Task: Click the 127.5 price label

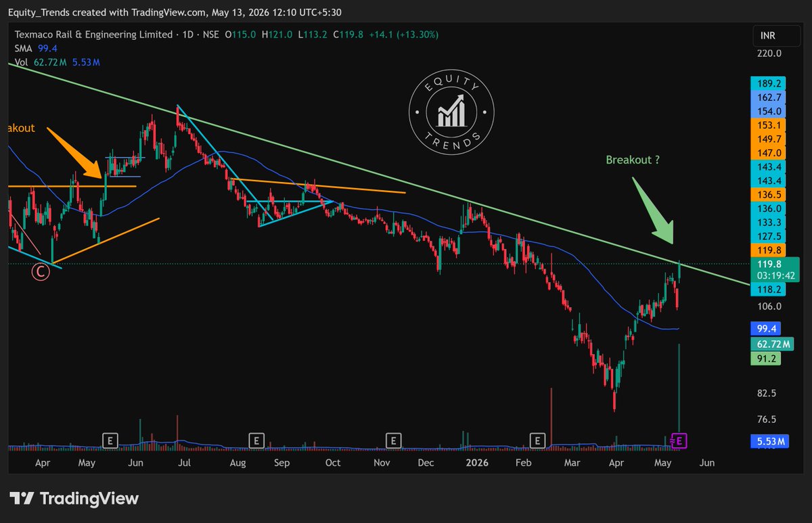Action: pyautogui.click(x=770, y=236)
